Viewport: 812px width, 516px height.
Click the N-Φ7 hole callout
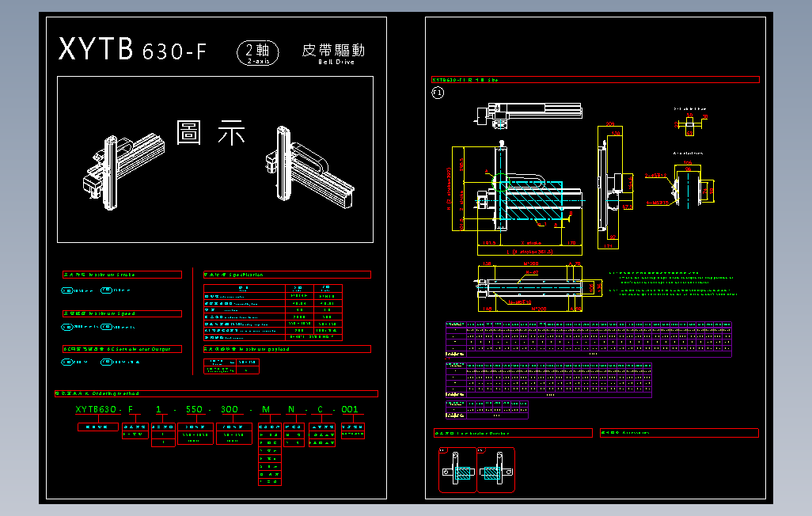pyautogui.click(x=532, y=272)
